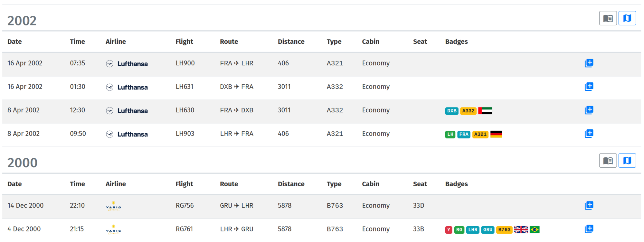
Task: Click the DXB badge on LH630 row
Action: (x=451, y=111)
